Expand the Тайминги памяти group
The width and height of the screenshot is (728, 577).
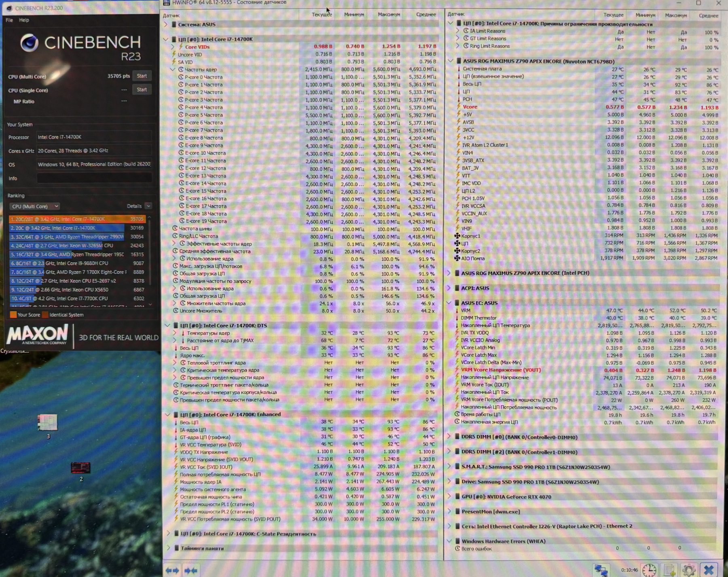[168, 548]
